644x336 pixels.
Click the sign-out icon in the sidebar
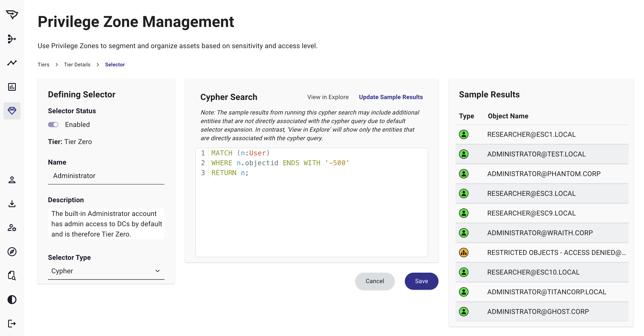(12, 324)
